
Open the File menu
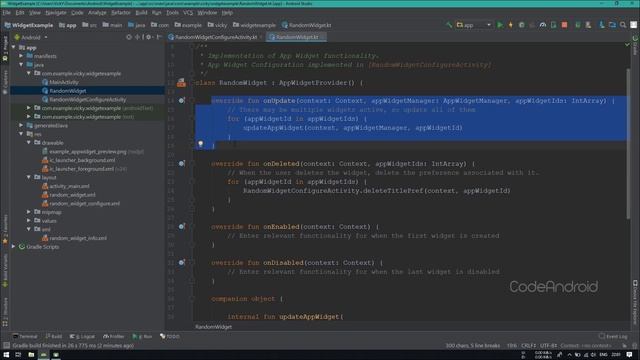point(7,13)
